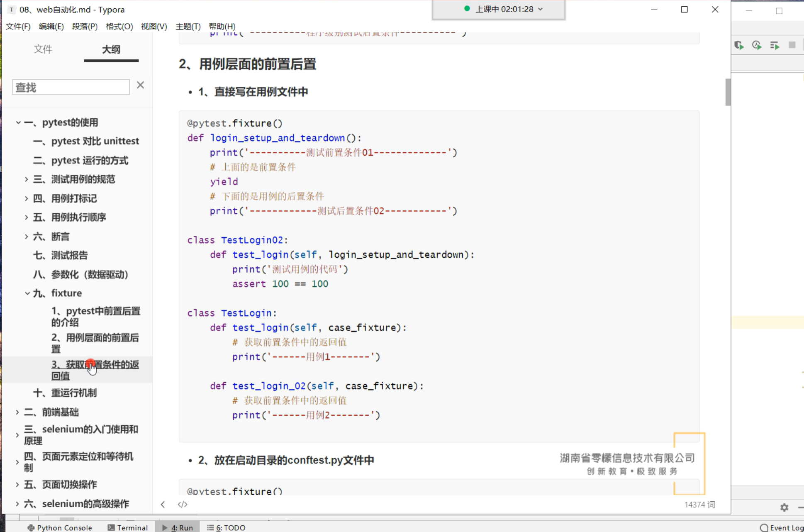The height and width of the screenshot is (532, 804).
Task: Jump to 十、重运行机制 heading
Action: pos(65,393)
